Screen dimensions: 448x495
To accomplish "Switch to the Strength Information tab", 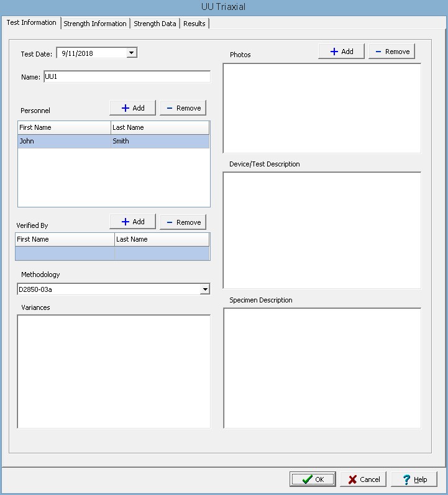I will (95, 24).
